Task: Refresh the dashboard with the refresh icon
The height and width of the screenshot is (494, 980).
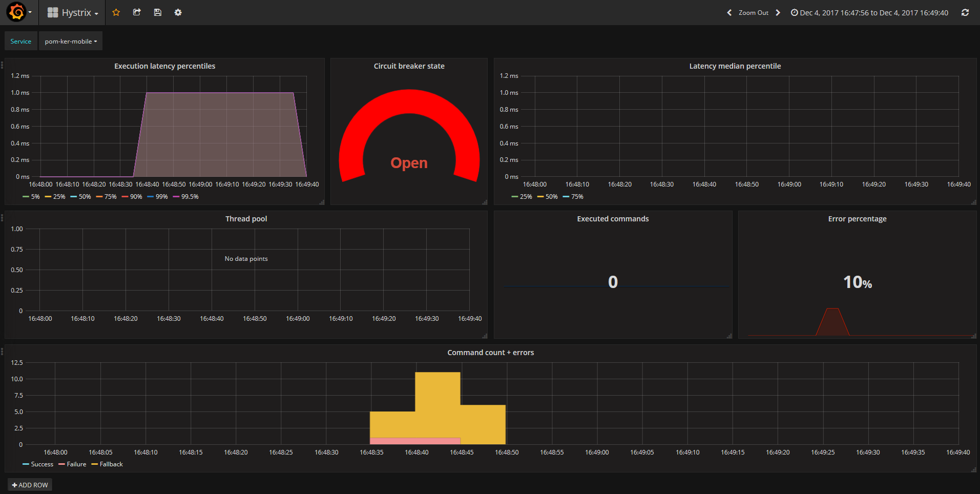Action: tap(965, 12)
